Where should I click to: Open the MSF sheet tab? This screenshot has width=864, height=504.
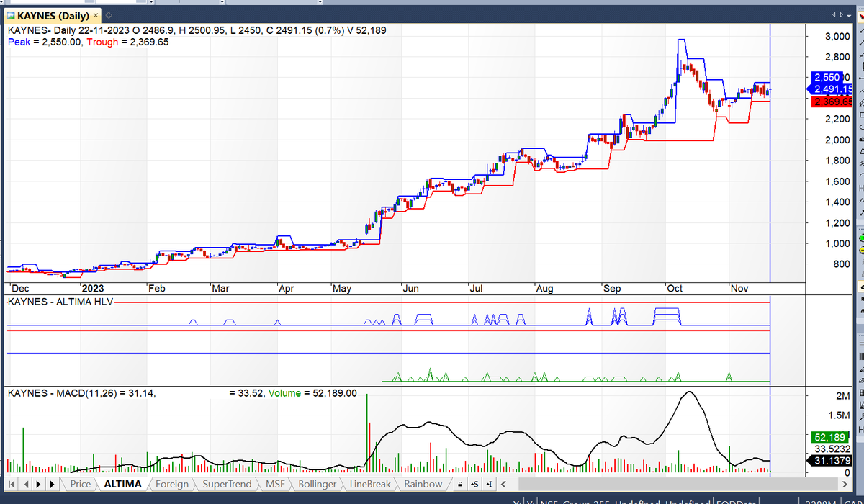275,484
